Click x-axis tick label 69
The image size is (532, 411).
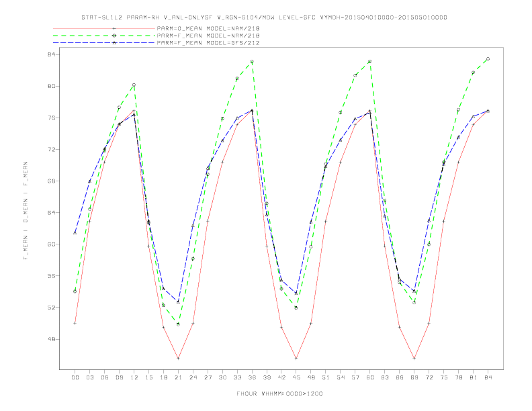point(414,377)
